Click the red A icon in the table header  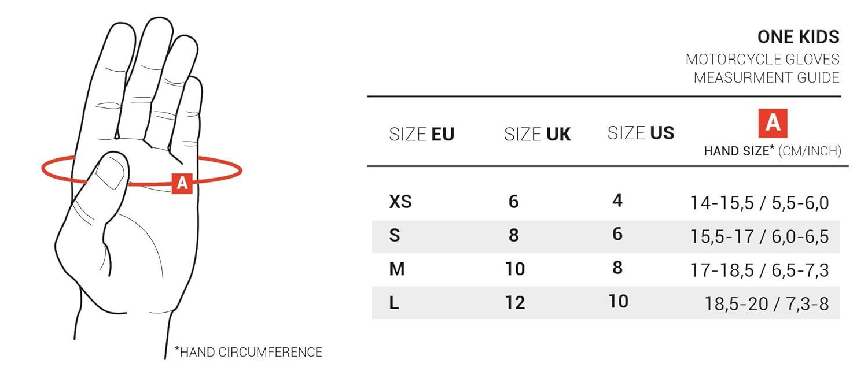pos(773,123)
